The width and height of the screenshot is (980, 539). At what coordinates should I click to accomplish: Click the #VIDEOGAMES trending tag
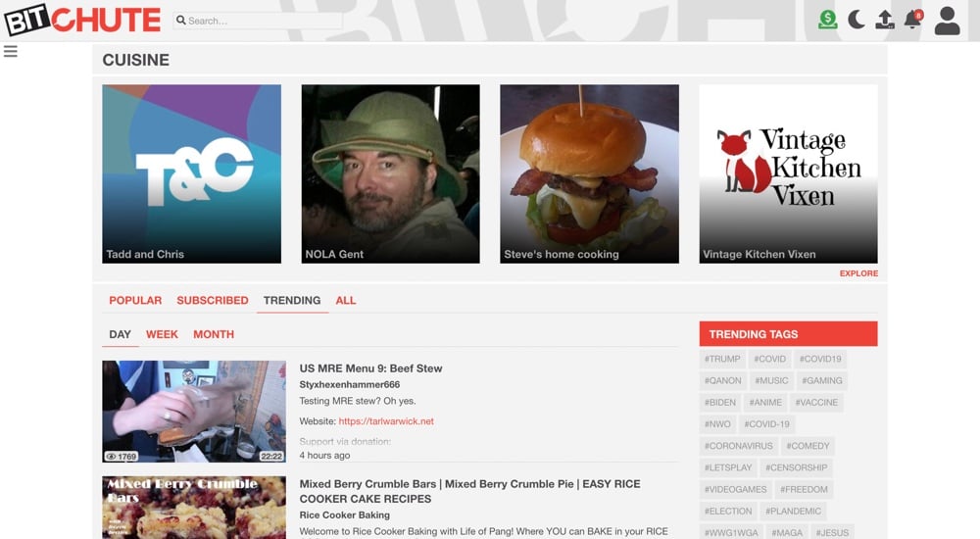pos(736,490)
